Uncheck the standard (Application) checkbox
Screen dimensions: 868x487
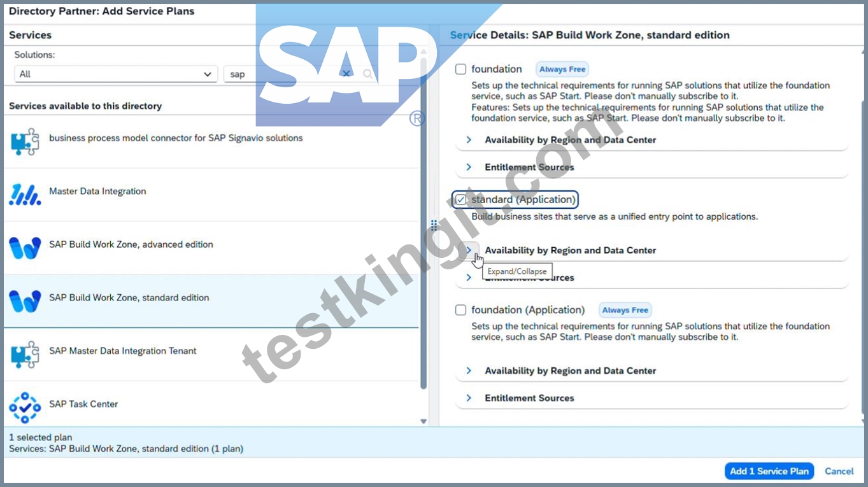[460, 200]
